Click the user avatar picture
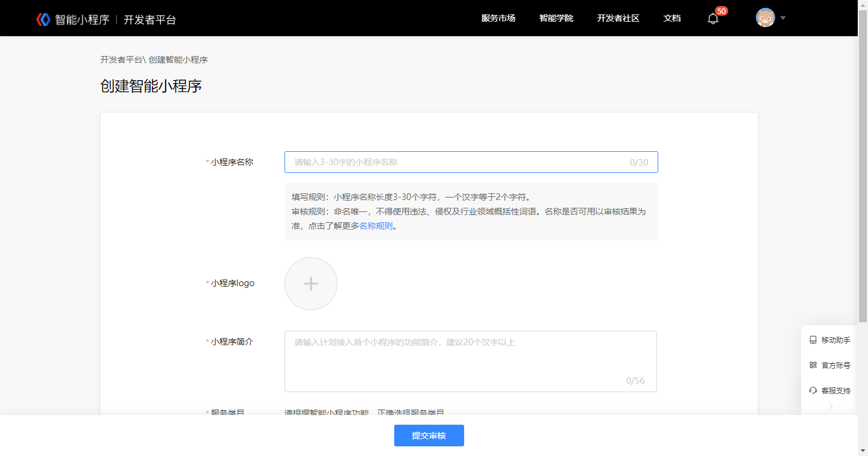This screenshot has width=868, height=456. click(x=765, y=18)
